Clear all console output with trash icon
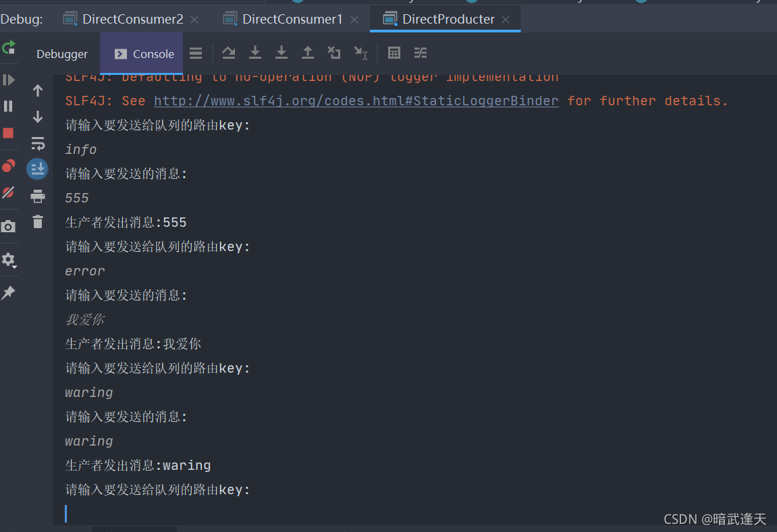Screen dimensions: 777x532 coord(38,221)
